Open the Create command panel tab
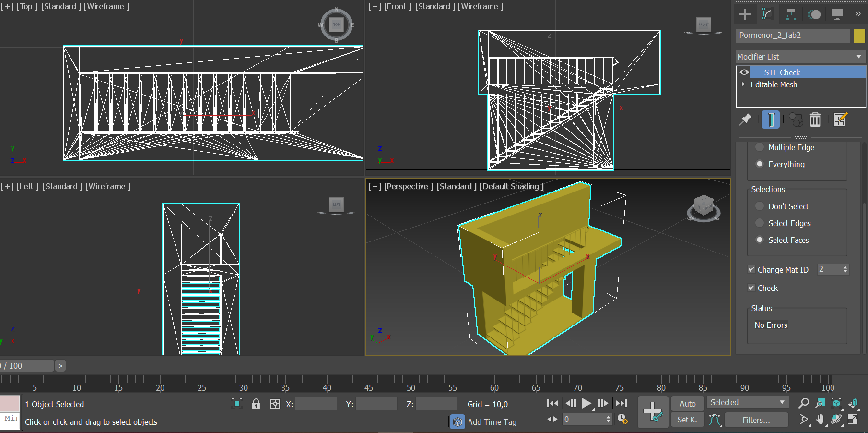The width and height of the screenshot is (868, 433). 745,14
